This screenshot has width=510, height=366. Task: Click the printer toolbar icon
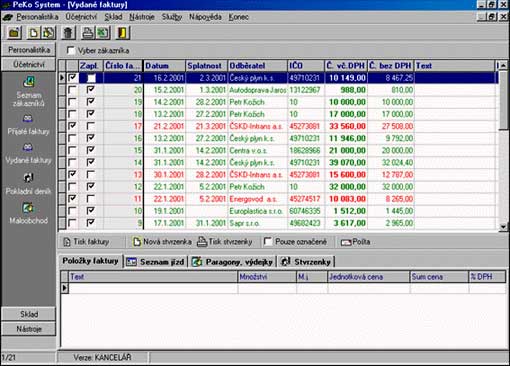[x=88, y=33]
